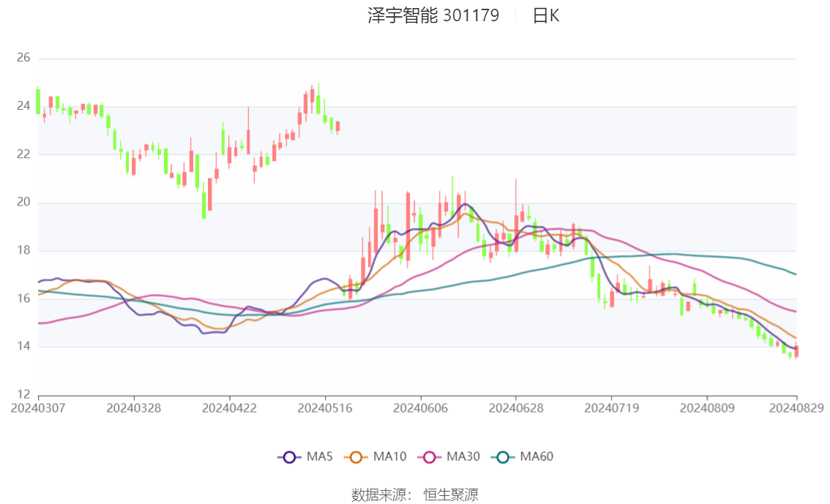Click the x-axis date label 20240628
The image size is (830, 504).
click(516, 408)
